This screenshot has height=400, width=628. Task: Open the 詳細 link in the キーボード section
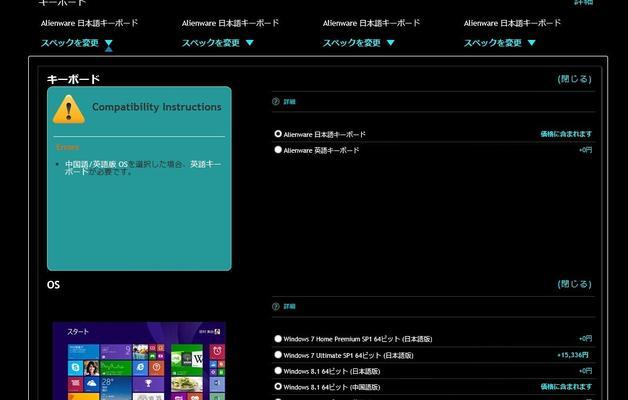pyautogui.click(x=289, y=102)
